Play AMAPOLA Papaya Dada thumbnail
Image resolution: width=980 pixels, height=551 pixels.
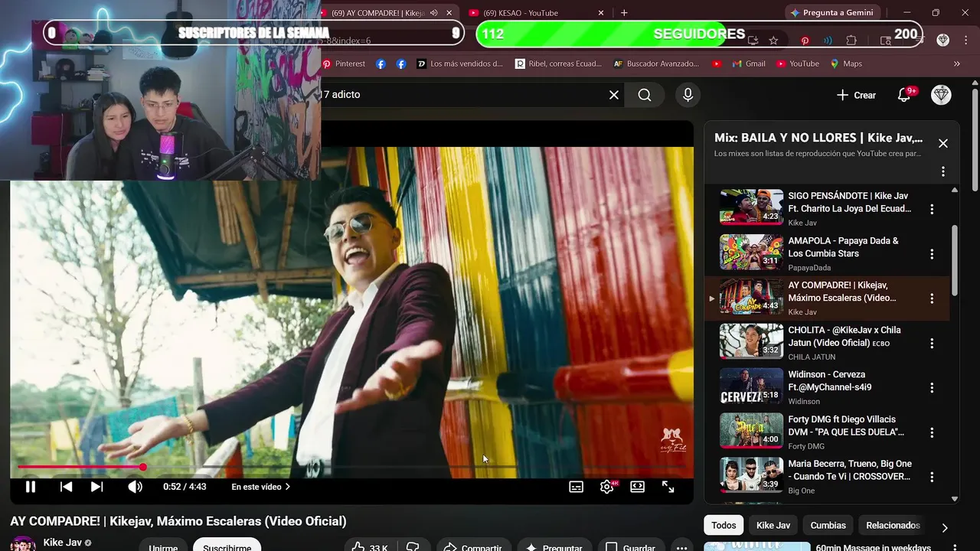tap(751, 252)
